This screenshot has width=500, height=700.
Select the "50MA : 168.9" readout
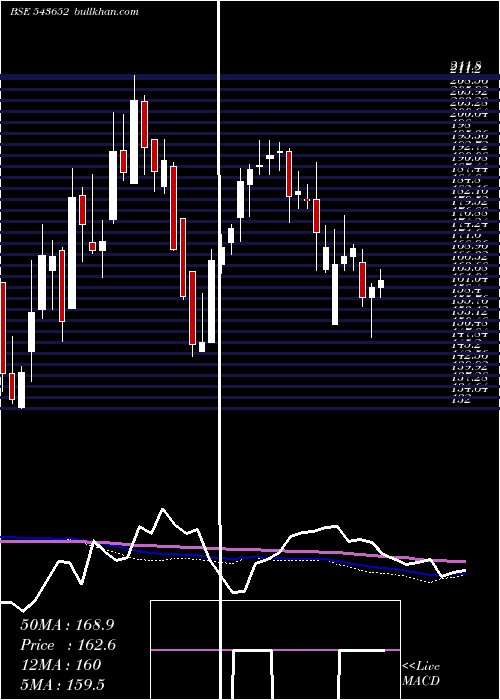click(68, 625)
